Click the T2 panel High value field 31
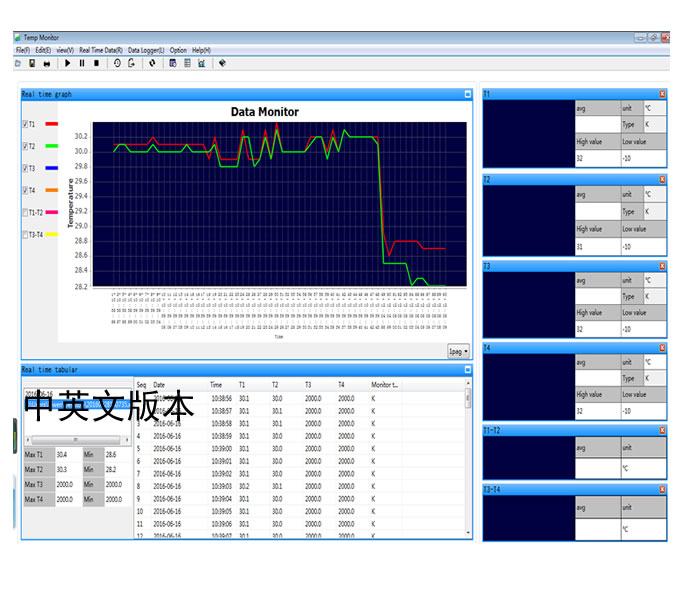This screenshot has height=600, width=700. click(598, 246)
